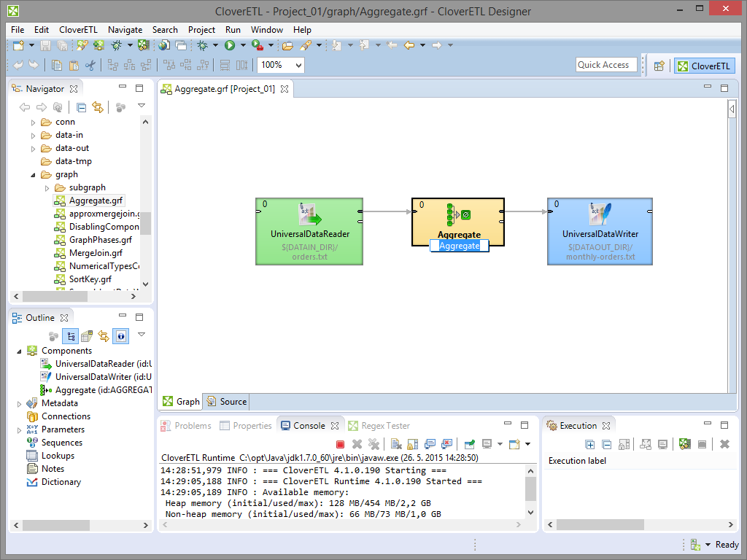Open the CloverETL menu

pyautogui.click(x=78, y=30)
